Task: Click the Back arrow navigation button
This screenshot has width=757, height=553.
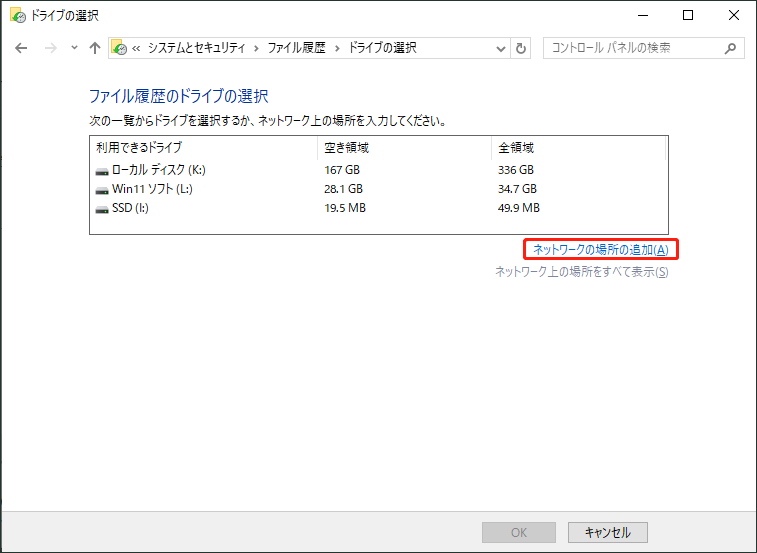Action: tap(21, 48)
